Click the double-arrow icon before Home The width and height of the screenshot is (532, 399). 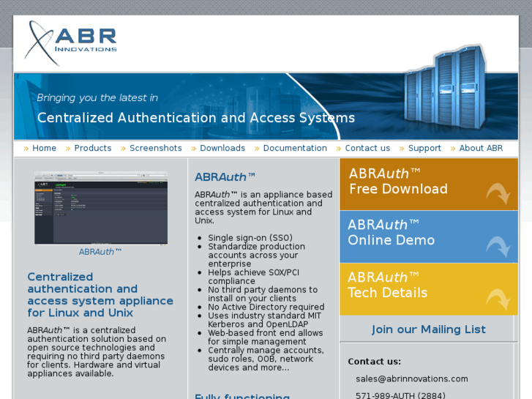point(26,149)
